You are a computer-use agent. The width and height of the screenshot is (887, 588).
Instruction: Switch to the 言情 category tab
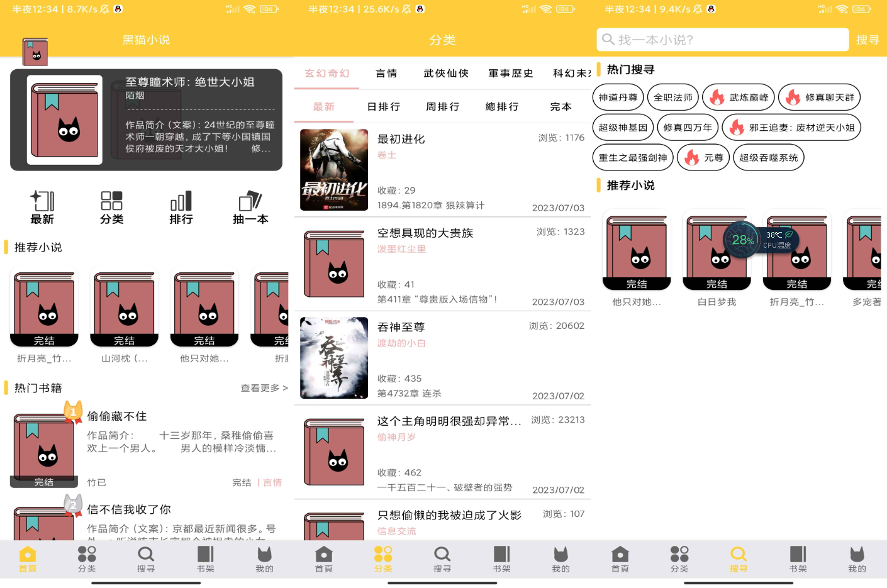click(x=386, y=74)
